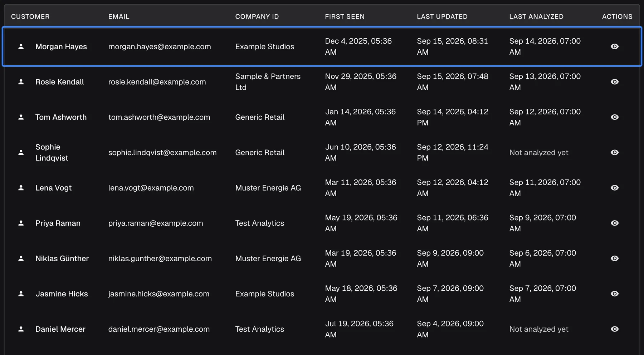Click first seen Nov 29, 2025, 05:36 AM

(x=361, y=82)
